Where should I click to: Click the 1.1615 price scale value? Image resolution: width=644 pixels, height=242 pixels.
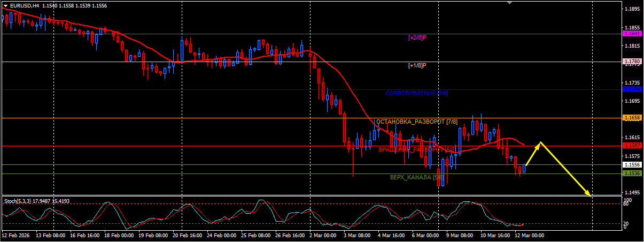(x=633, y=137)
